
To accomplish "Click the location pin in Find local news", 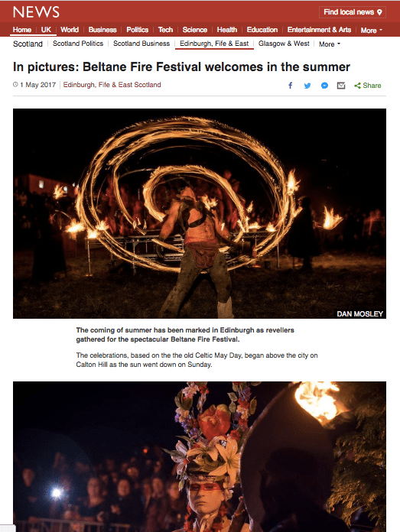I will 379,12.
